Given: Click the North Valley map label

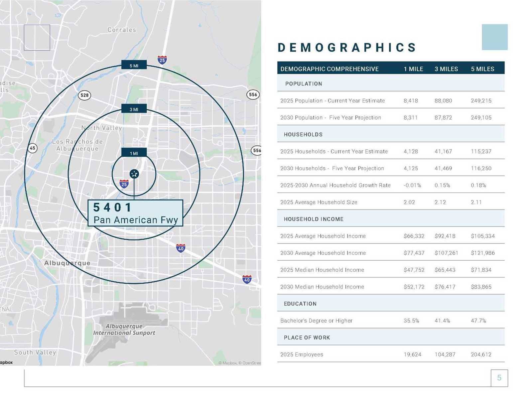Looking at the screenshot, I should point(101,128).
